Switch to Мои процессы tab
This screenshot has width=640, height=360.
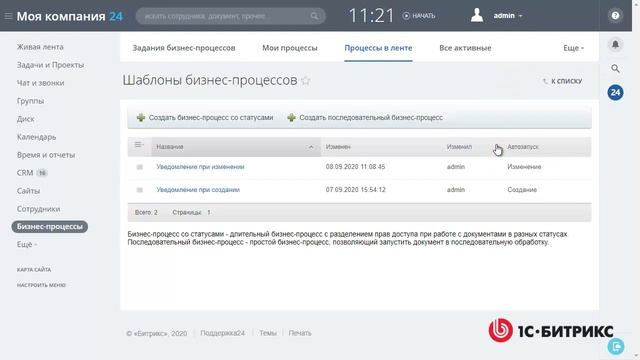pyautogui.click(x=290, y=48)
